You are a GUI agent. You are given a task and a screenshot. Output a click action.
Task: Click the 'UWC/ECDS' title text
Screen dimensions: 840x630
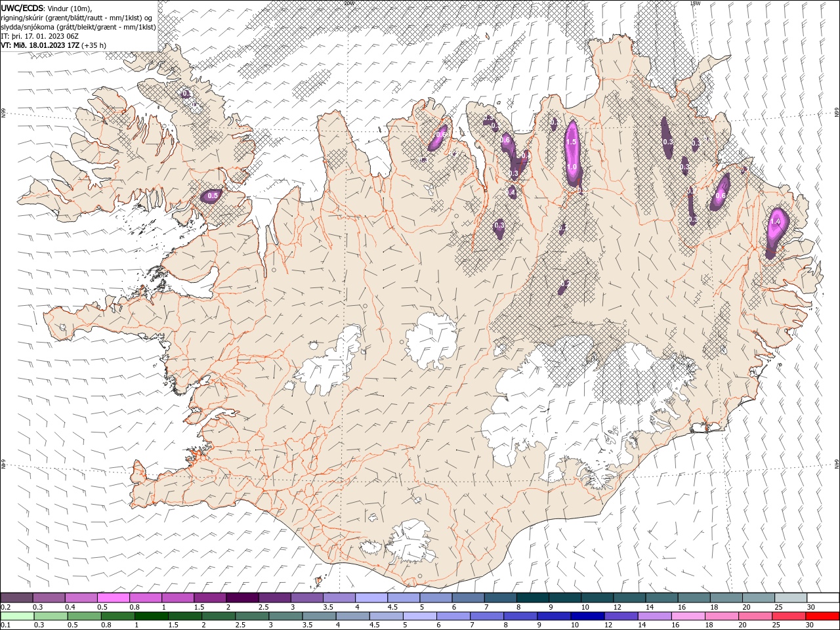pos(22,8)
